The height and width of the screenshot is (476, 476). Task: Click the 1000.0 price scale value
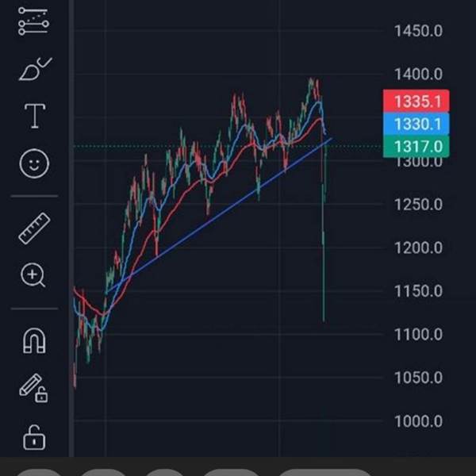click(x=418, y=421)
